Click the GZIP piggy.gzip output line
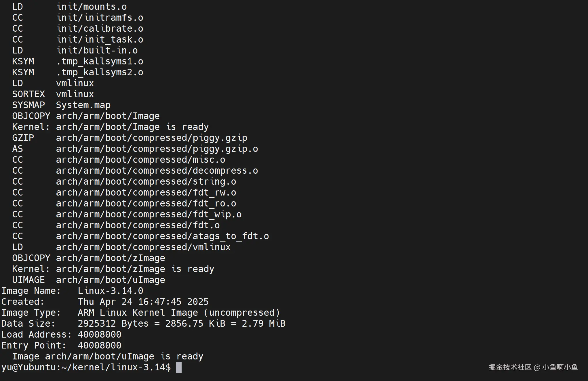Image resolution: width=588 pixels, height=381 pixels. [x=130, y=138]
